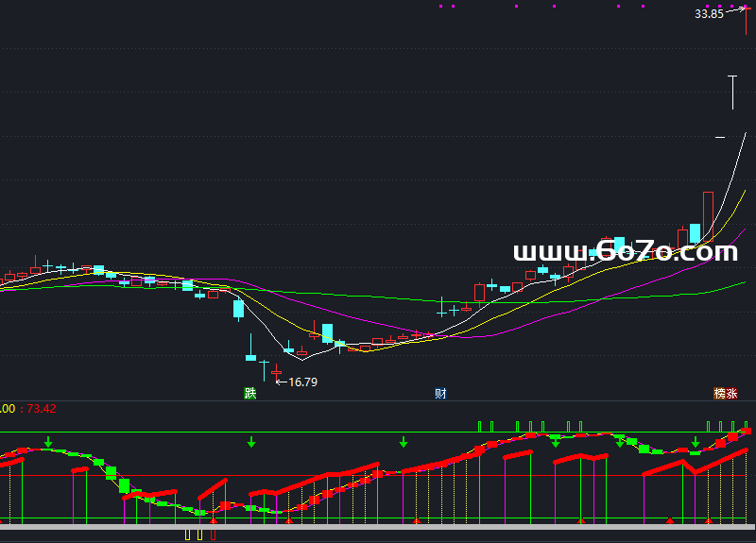Open the www.6o7o.com watermark link
The height and width of the screenshot is (543, 756).
click(x=625, y=251)
